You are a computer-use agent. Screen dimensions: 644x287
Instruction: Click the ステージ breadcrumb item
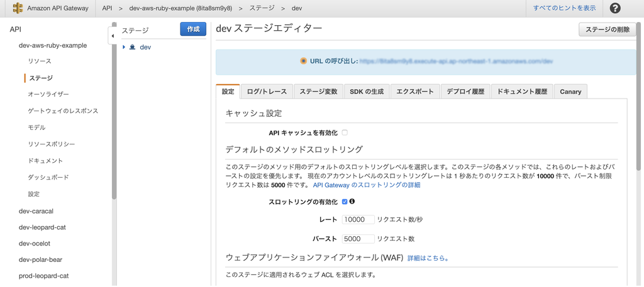(261, 8)
